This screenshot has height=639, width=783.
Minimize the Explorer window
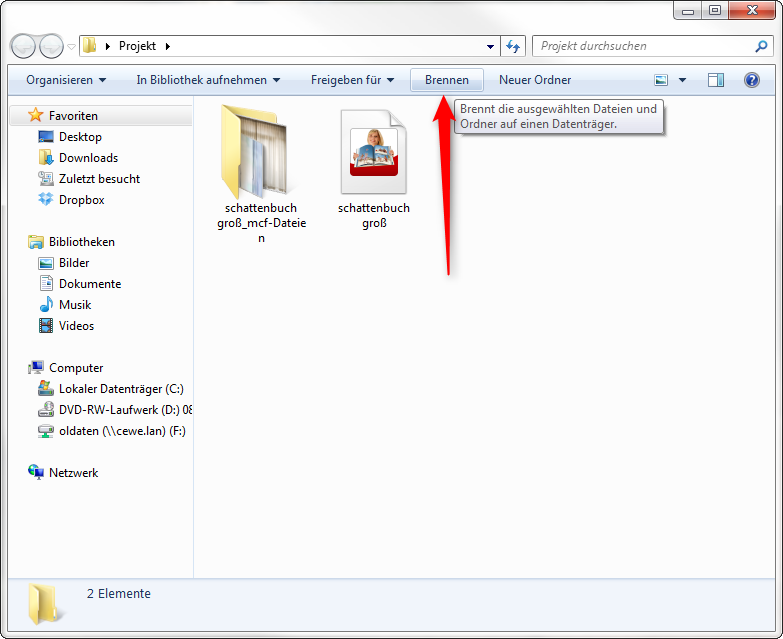click(x=688, y=10)
